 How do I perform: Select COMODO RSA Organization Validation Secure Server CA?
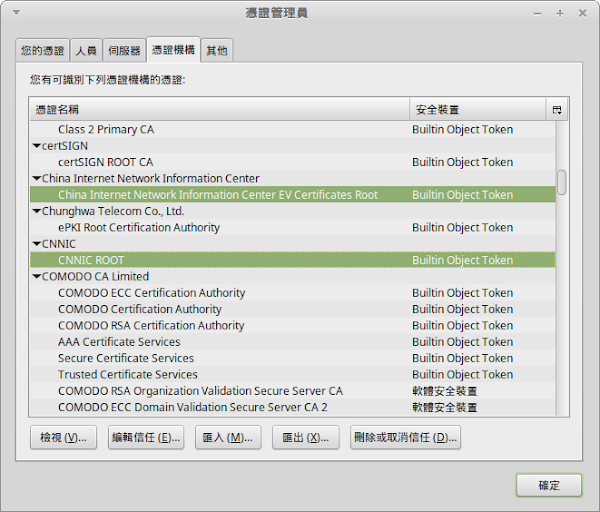click(x=293, y=391)
